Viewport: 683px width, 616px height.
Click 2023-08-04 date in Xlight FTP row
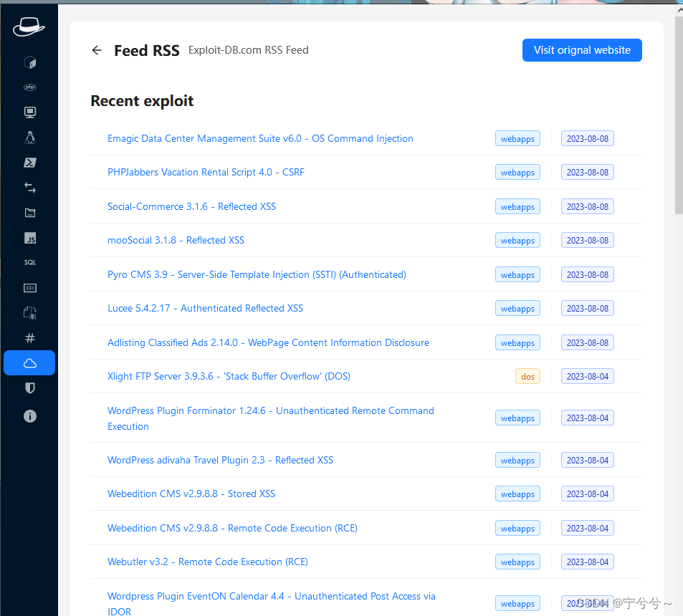tap(587, 377)
